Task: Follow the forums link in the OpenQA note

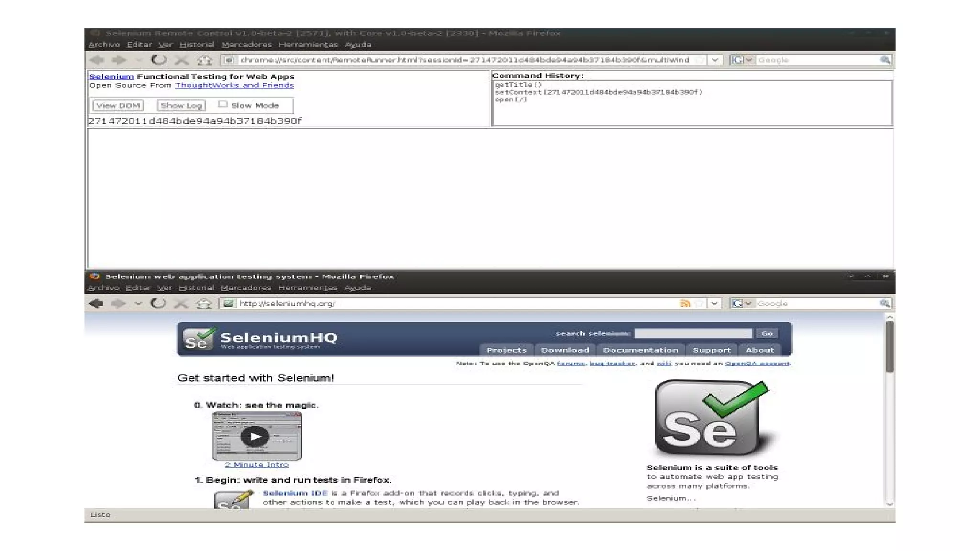Action: (571, 364)
